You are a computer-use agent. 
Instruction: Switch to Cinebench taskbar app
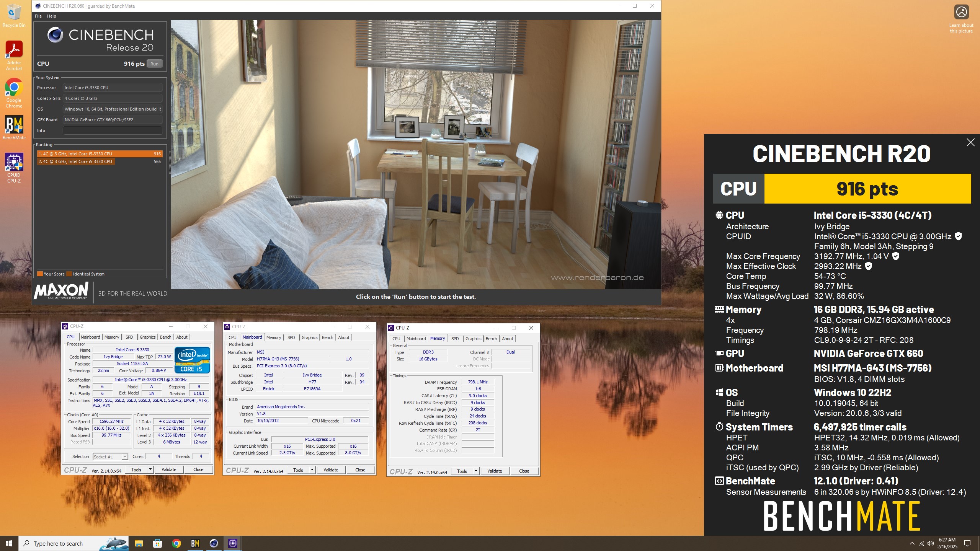(x=214, y=543)
